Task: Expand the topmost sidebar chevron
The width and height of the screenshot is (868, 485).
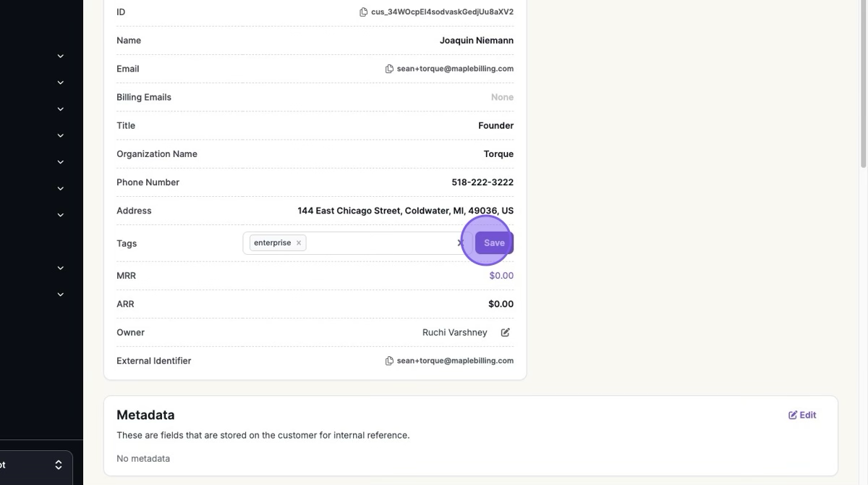Action: point(61,56)
